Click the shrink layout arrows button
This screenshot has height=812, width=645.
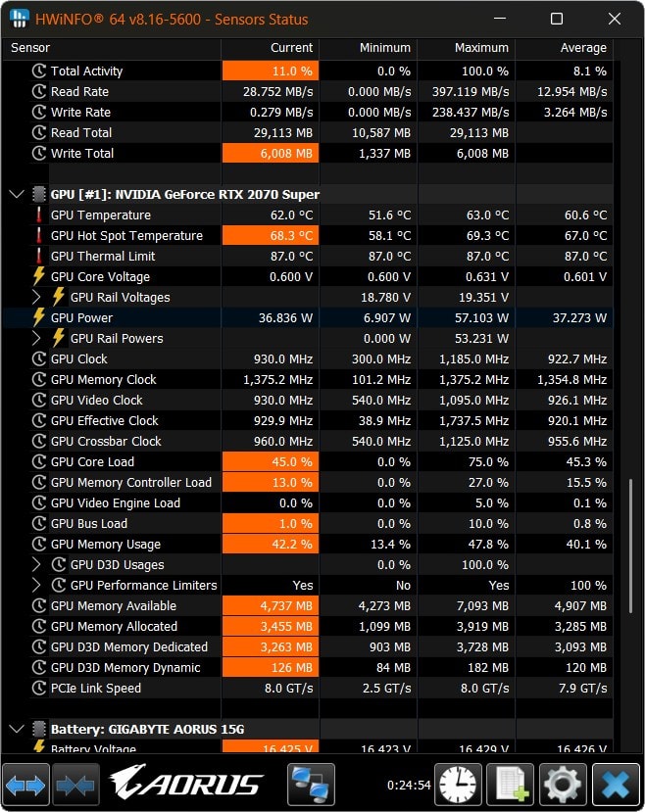[x=75, y=785]
